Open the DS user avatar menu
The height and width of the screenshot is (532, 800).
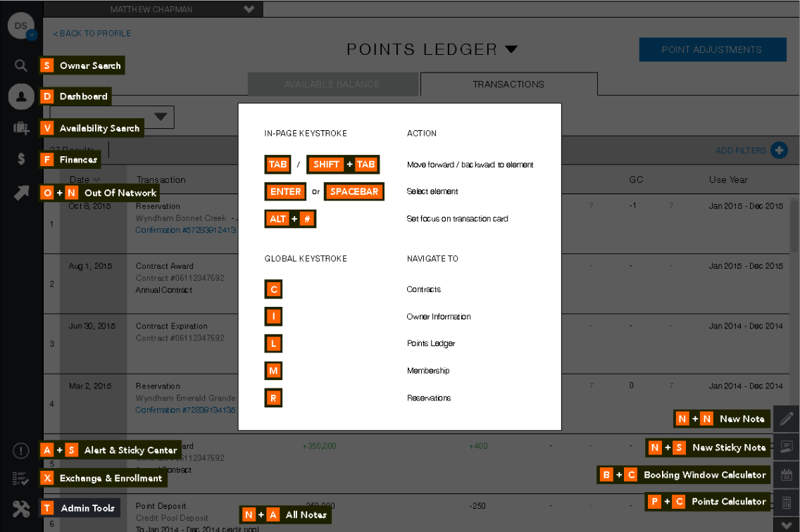coord(22,27)
